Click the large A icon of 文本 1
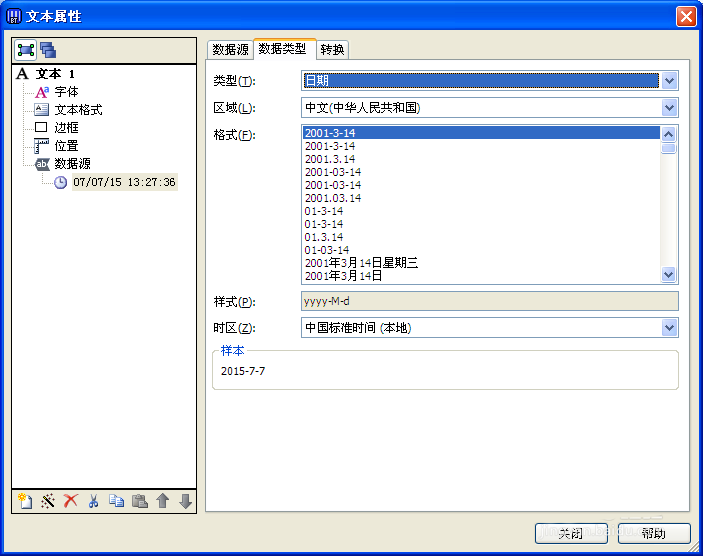703x556 pixels. [22, 74]
